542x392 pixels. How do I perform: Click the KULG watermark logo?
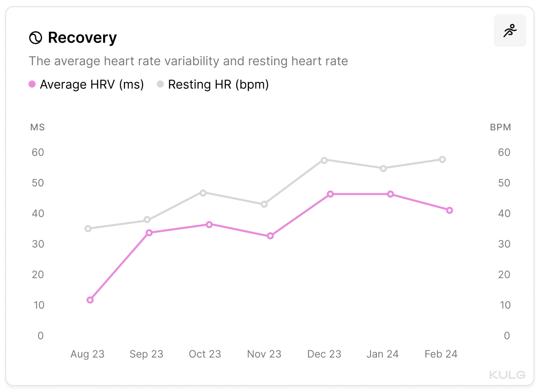pos(507,375)
